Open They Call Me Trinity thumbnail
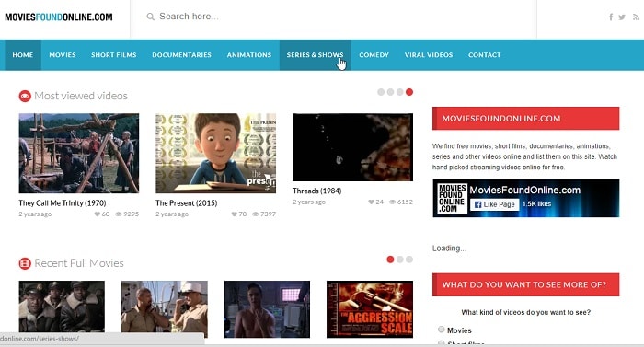Screen dimensions: 644x347 79,154
